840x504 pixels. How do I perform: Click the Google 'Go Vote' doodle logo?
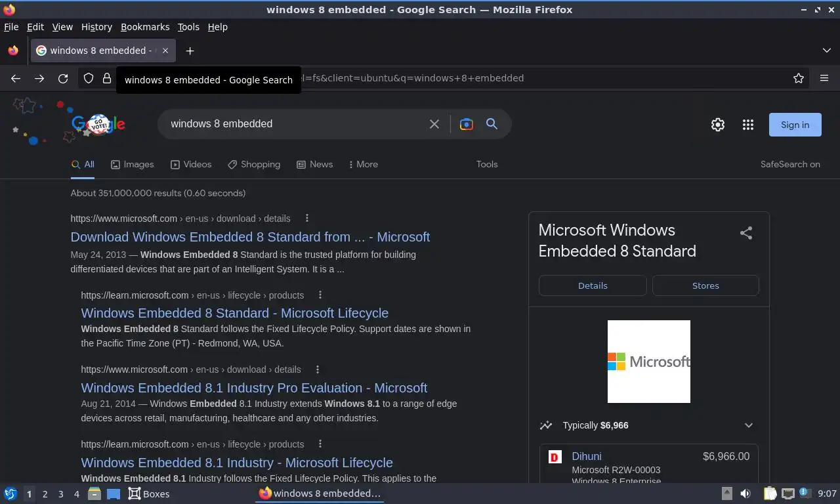tap(98, 124)
